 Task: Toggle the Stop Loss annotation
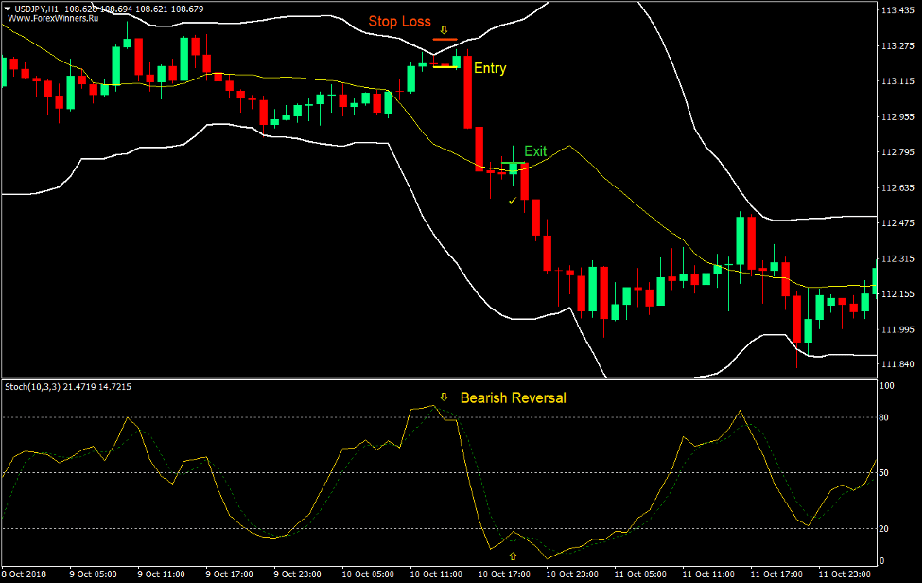[398, 21]
